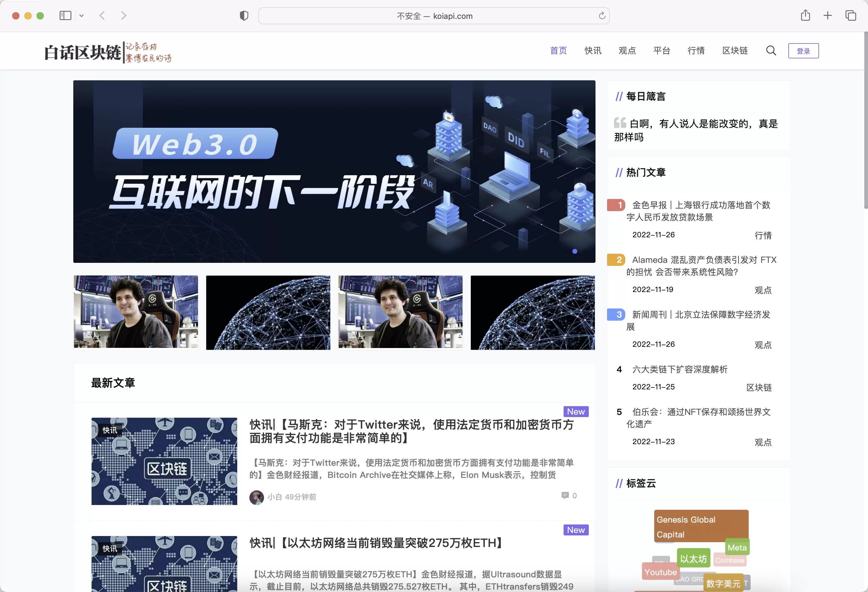Open site search with the magnifier icon
The height and width of the screenshot is (592, 868).
[771, 50]
